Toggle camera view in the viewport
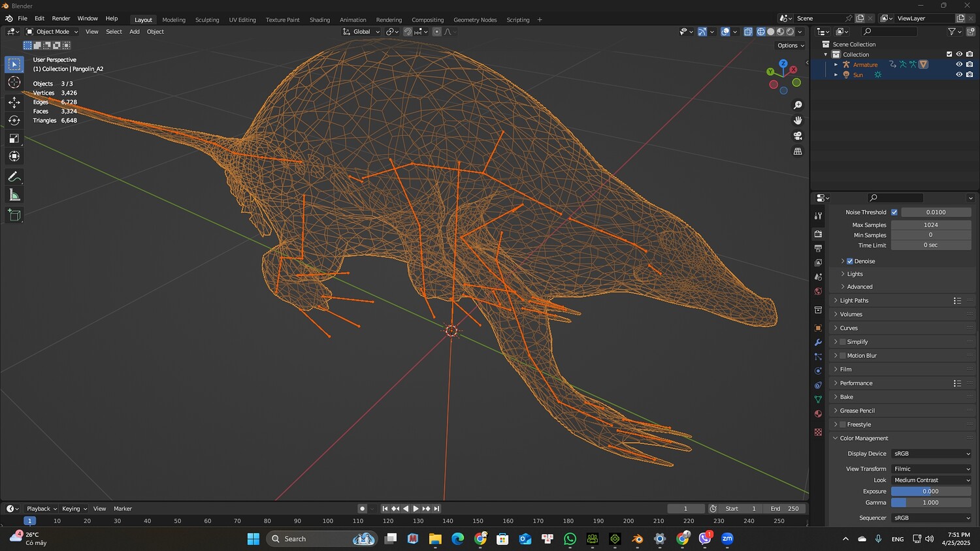Viewport: 980px width, 551px height. [798, 136]
